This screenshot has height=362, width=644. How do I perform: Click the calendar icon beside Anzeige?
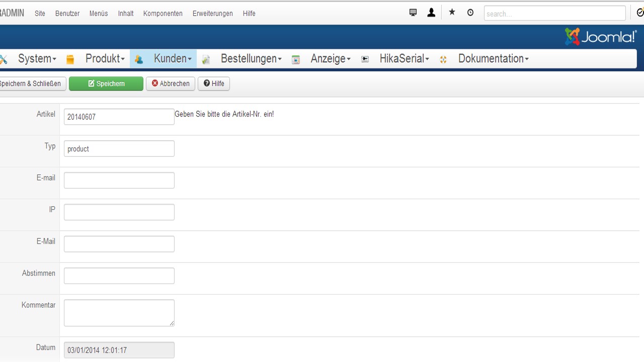click(296, 59)
